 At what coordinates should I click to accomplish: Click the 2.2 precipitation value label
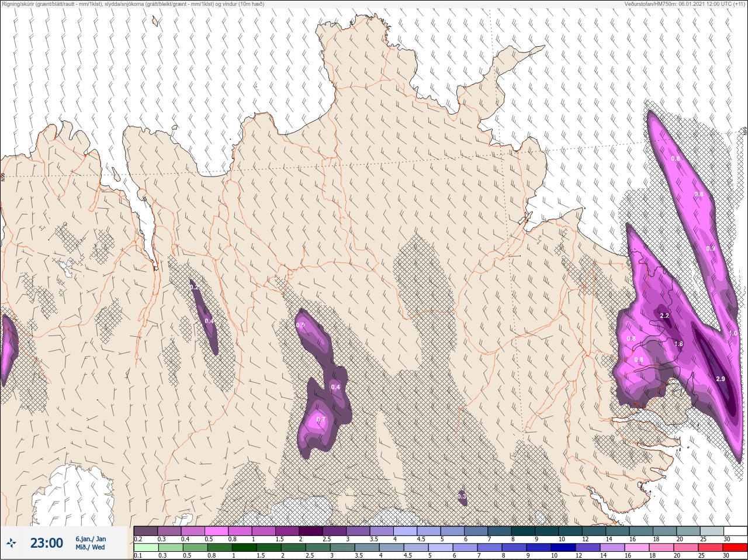[x=664, y=316]
